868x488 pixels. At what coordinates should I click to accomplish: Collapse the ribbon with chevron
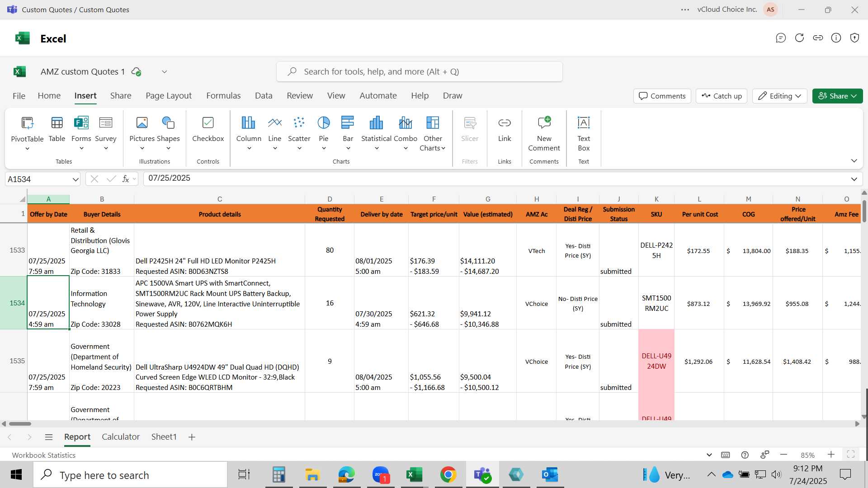(854, 161)
